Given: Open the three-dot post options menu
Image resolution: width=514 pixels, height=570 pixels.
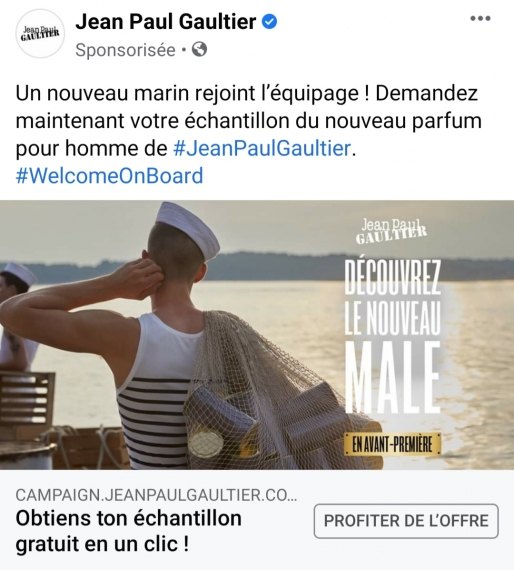Looking at the screenshot, I should (x=480, y=18).
